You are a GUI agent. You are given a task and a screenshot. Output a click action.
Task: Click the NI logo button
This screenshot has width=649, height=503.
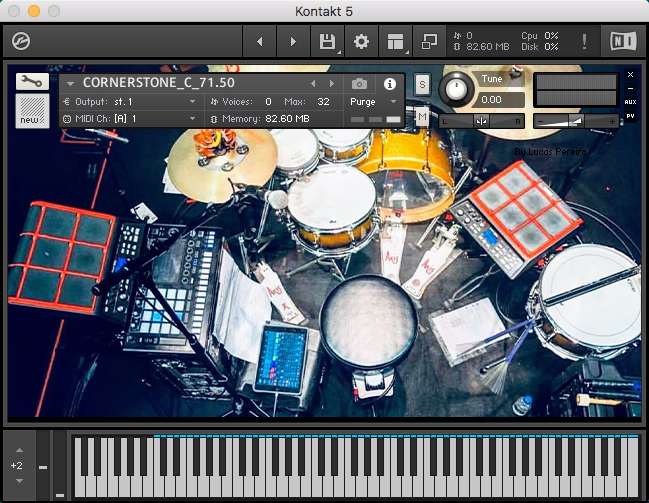[623, 41]
